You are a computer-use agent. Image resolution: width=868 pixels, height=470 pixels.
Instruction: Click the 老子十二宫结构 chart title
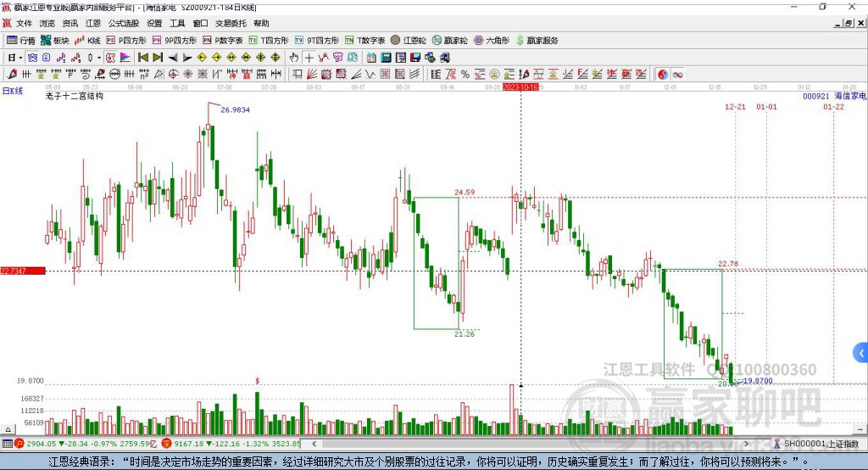[x=75, y=96]
